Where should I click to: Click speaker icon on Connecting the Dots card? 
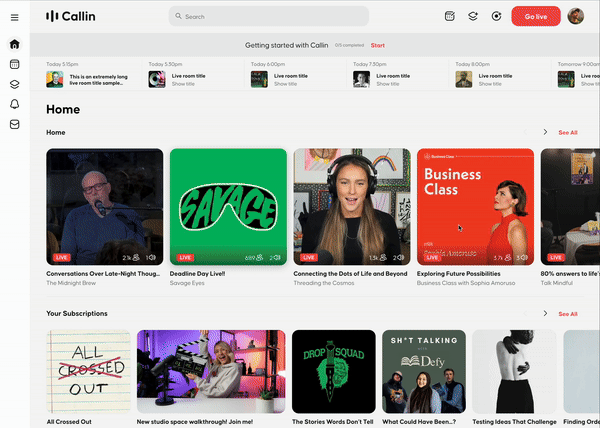pyautogui.click(x=401, y=258)
